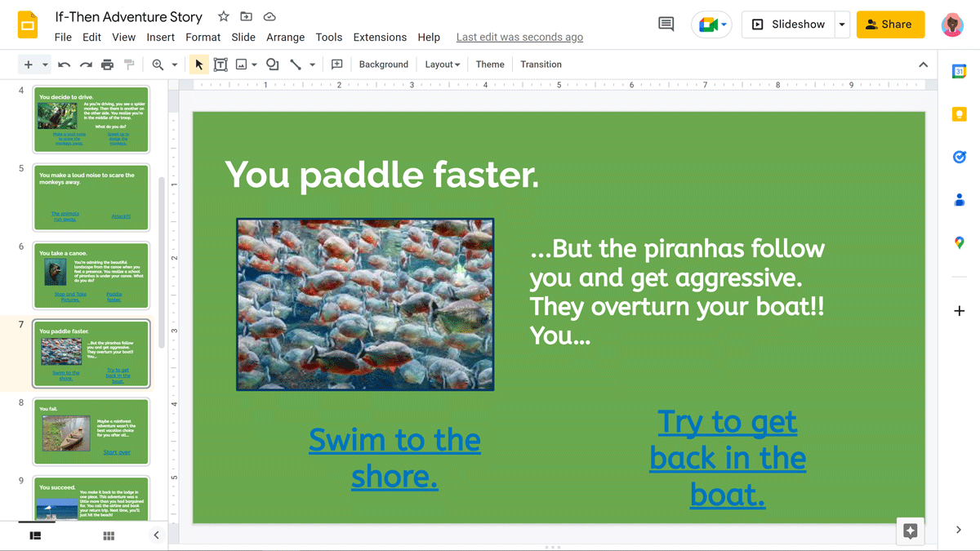Select the Shape tool
Viewport: 980px width, 551px height.
pos(272,64)
